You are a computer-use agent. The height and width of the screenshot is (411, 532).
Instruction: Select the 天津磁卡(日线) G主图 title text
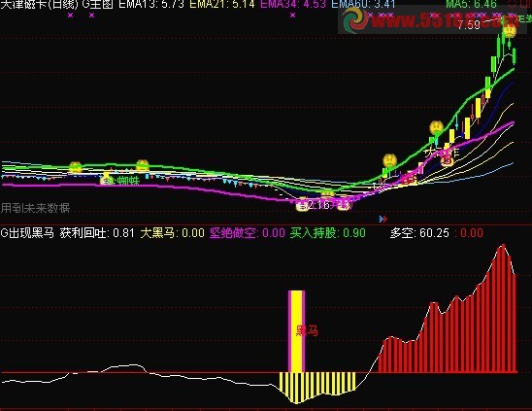coord(56,4)
